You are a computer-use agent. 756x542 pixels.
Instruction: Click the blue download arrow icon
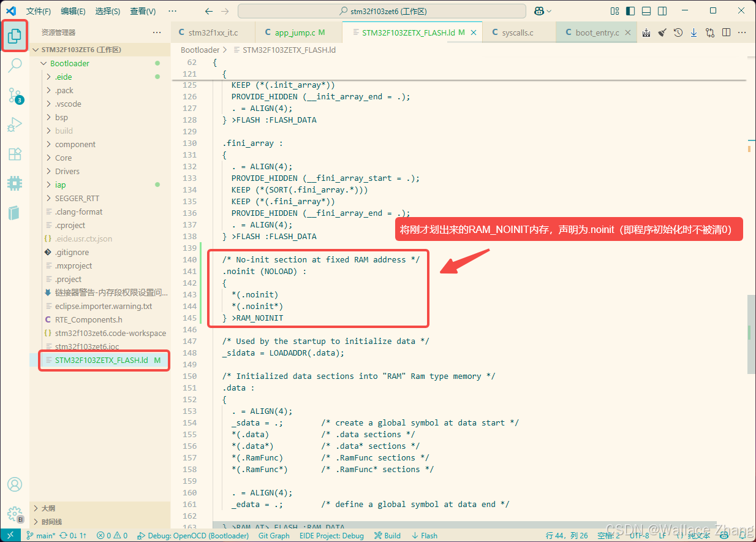(x=694, y=32)
